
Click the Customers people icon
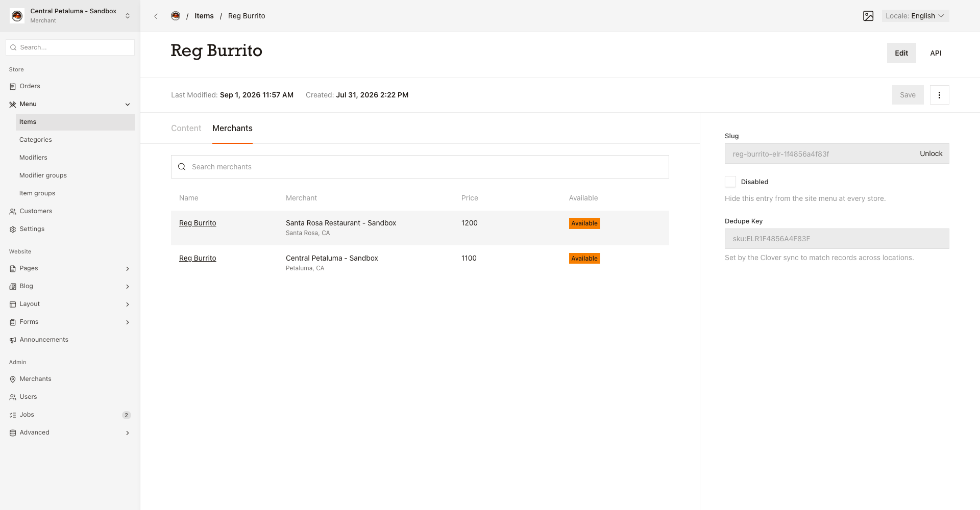tap(13, 212)
